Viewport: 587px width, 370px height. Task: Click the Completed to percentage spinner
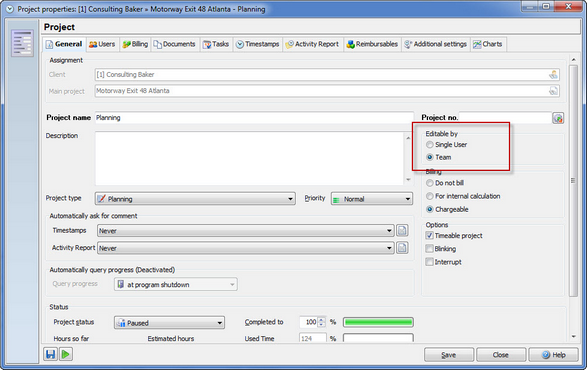click(x=321, y=322)
